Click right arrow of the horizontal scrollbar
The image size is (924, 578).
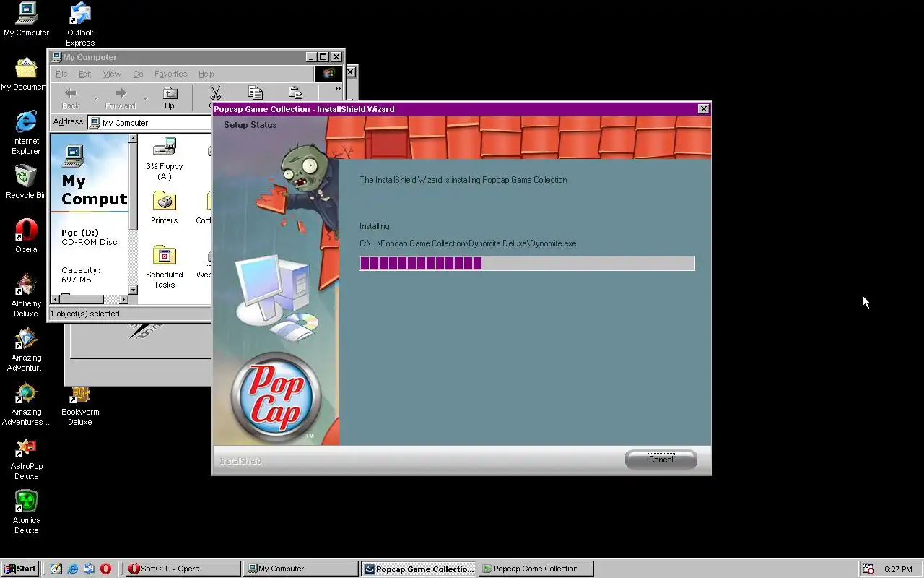click(x=123, y=299)
